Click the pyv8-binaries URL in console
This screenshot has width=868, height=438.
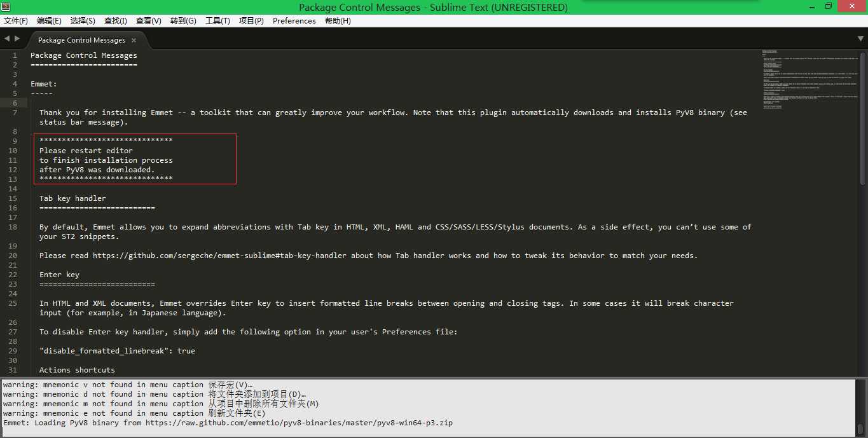(x=299, y=423)
